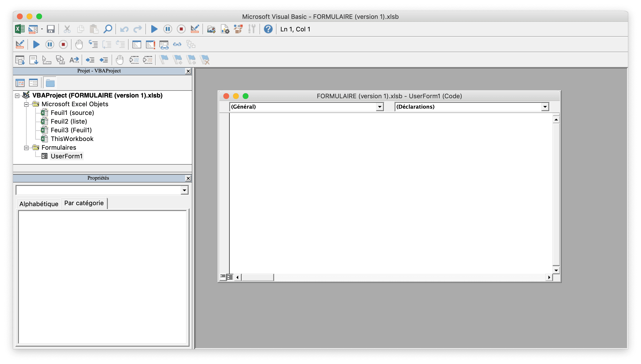
Task: Open the (Général) object dropdown
Action: pyautogui.click(x=379, y=107)
